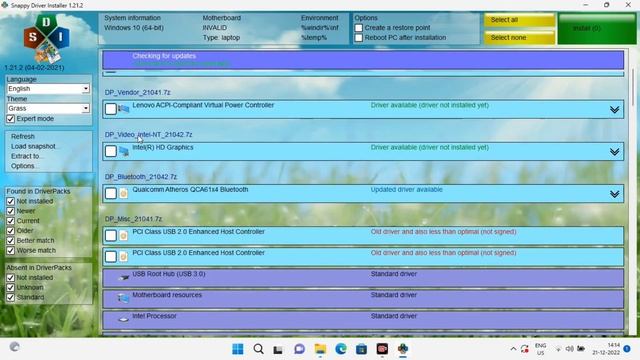
Task: Uncheck the Standard filter
Action: coord(11,297)
